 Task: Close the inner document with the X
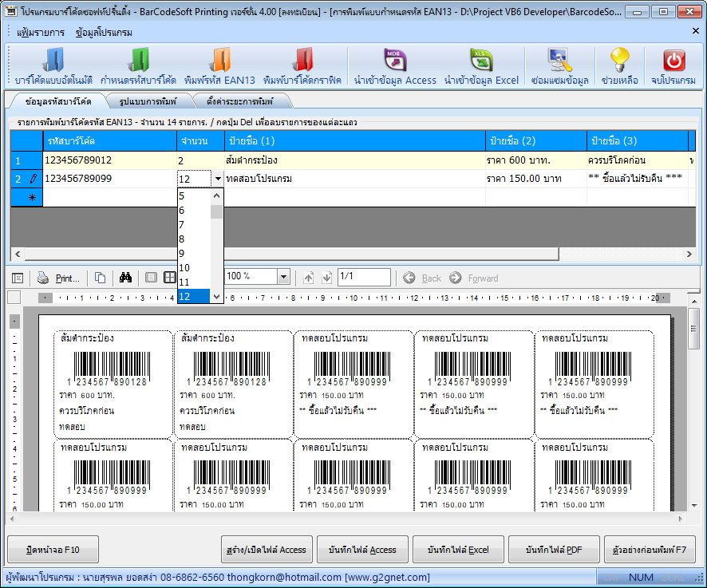695,30
